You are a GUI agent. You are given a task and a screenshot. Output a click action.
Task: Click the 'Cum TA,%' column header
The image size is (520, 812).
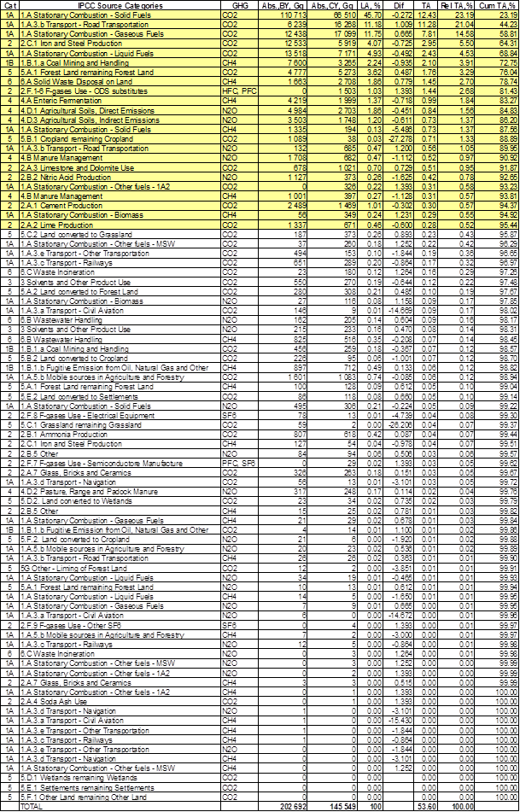498,5
